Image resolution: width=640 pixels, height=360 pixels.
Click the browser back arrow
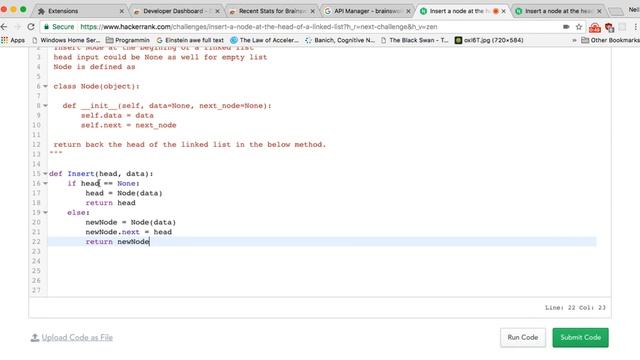point(4,27)
